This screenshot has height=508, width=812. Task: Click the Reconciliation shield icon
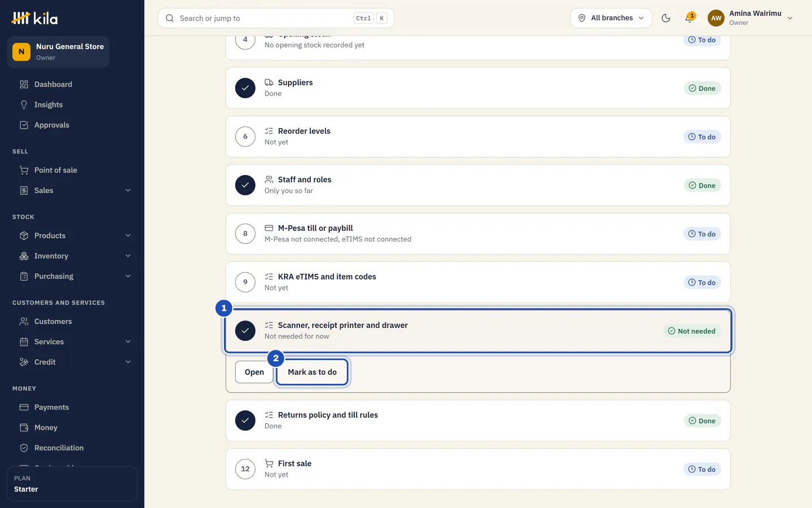(x=24, y=448)
